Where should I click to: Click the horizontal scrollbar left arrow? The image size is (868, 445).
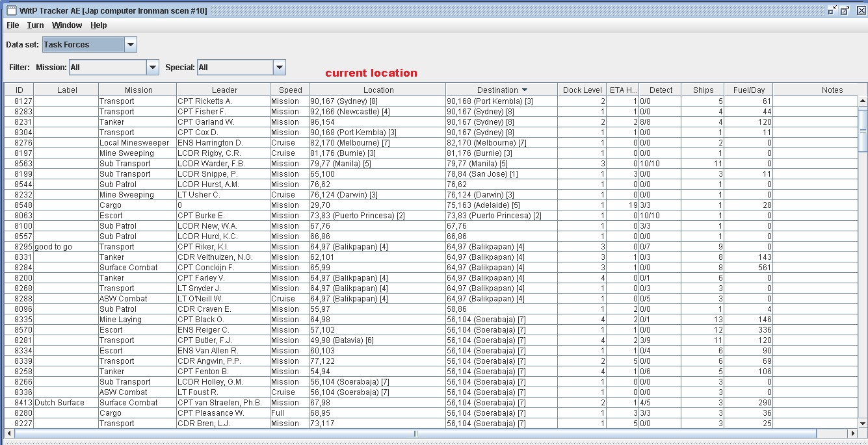coord(10,433)
